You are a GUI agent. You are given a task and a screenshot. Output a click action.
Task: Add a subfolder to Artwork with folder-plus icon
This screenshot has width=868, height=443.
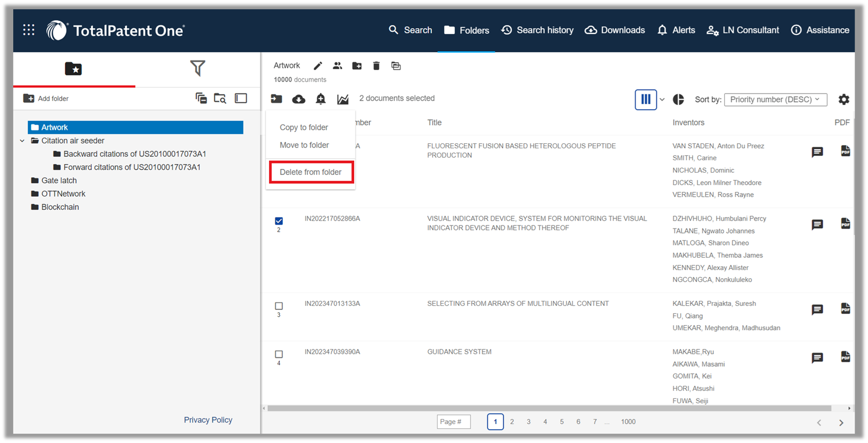coord(357,66)
